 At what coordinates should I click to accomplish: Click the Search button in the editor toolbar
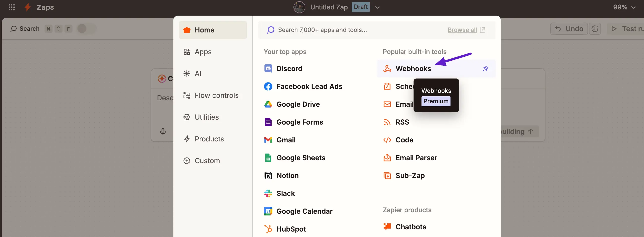(x=25, y=29)
